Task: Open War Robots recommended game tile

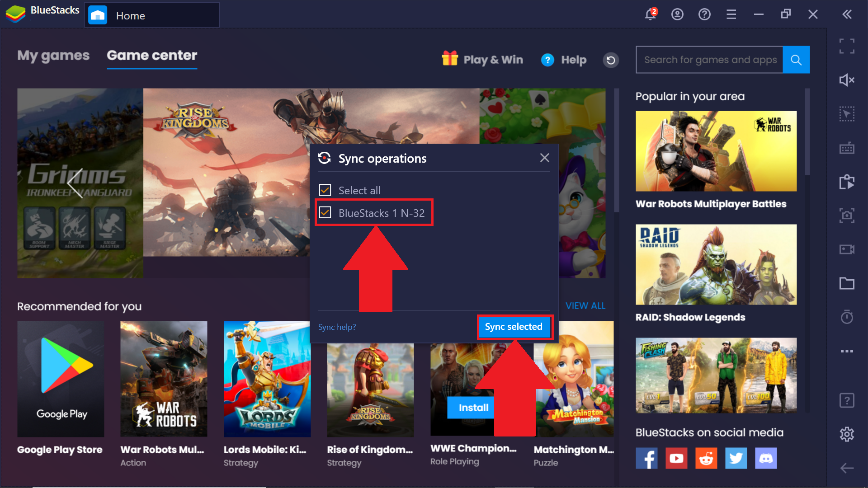Action: click(164, 379)
